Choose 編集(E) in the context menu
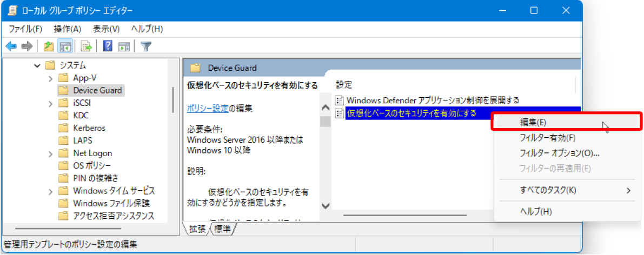Screen dimensions: 644x255 [567, 122]
